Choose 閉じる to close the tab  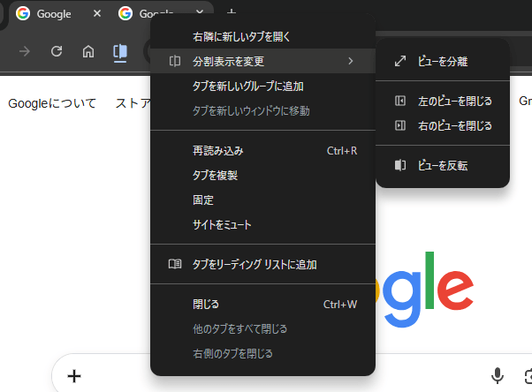263,305
